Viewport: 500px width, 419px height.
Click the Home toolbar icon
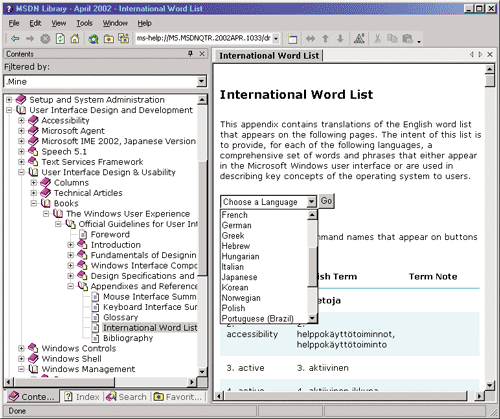(75, 39)
